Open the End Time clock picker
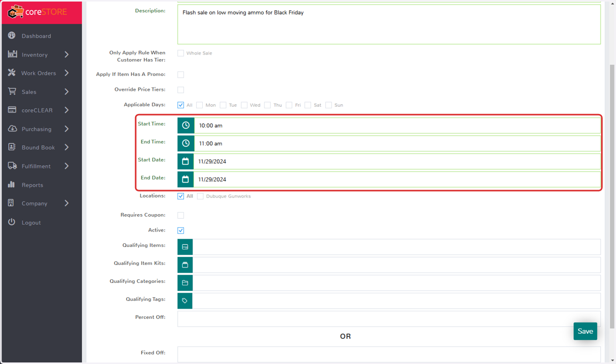Image resolution: width=616 pixels, height=364 pixels. 186,143
